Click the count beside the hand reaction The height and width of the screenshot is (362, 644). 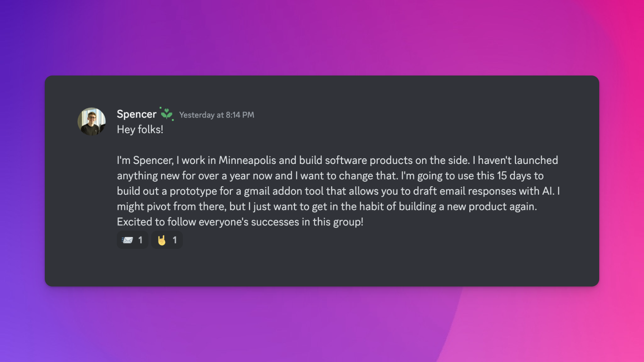tap(175, 240)
